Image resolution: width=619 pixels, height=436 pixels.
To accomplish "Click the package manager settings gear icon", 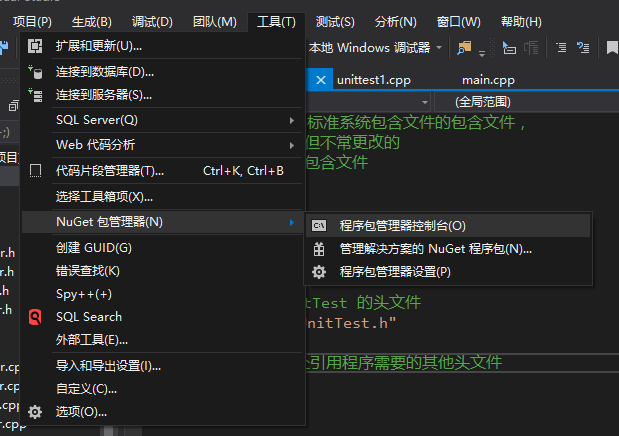I will pyautogui.click(x=319, y=272).
